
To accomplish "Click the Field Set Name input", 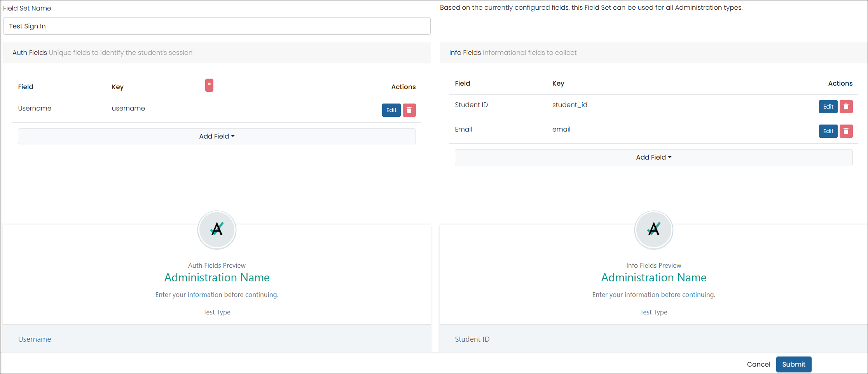I will pos(217,26).
